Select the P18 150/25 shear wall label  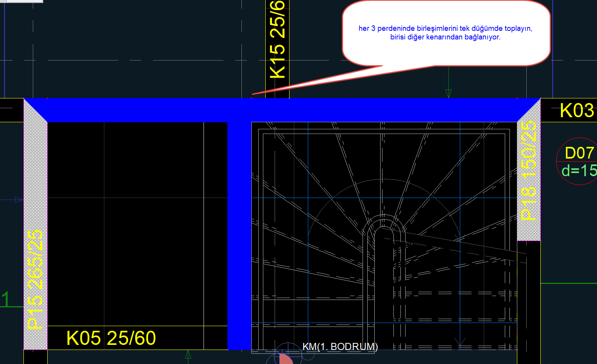pyautogui.click(x=529, y=171)
